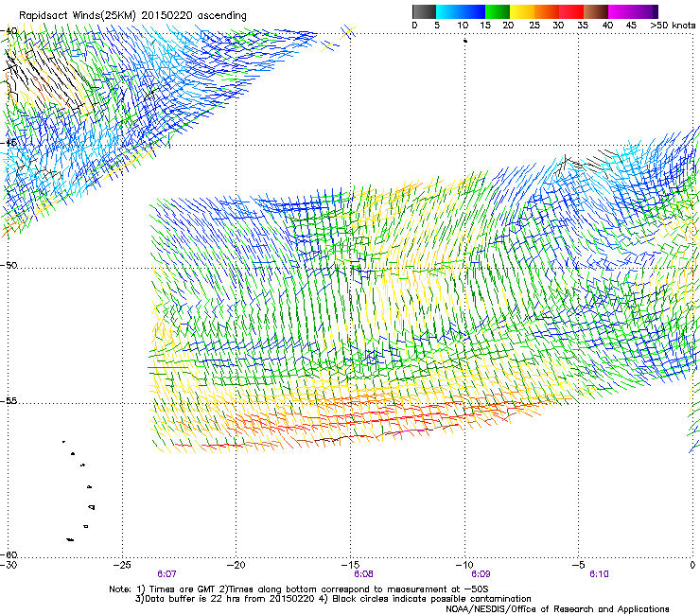The width and height of the screenshot is (700, 615).
Task: Click the purple 6:07 time label
Action: [x=166, y=574]
